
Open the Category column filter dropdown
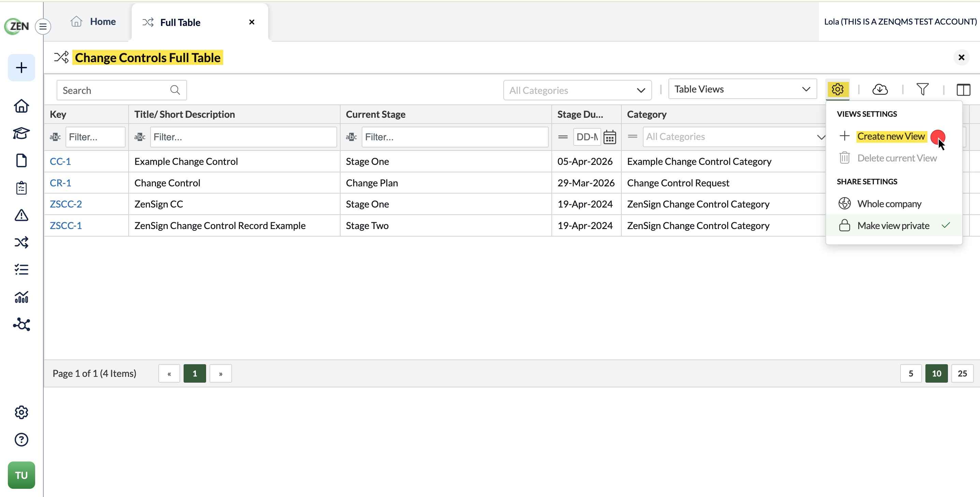(x=735, y=137)
